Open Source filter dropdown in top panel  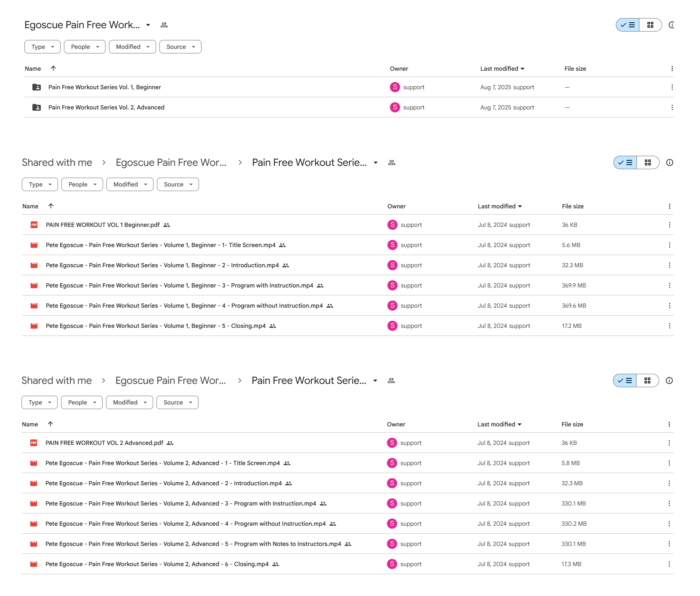pos(180,47)
